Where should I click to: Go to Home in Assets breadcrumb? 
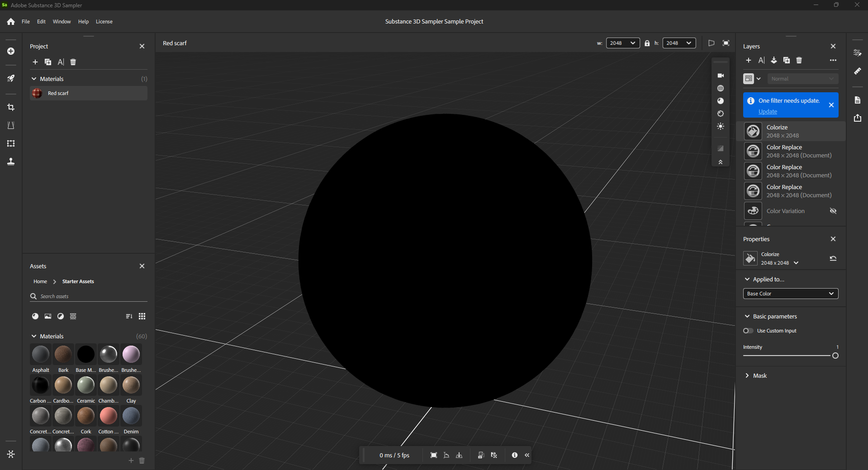[40, 281]
